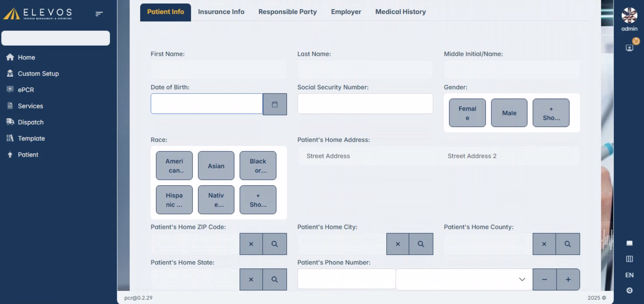Open the Medical History tab

400,12
